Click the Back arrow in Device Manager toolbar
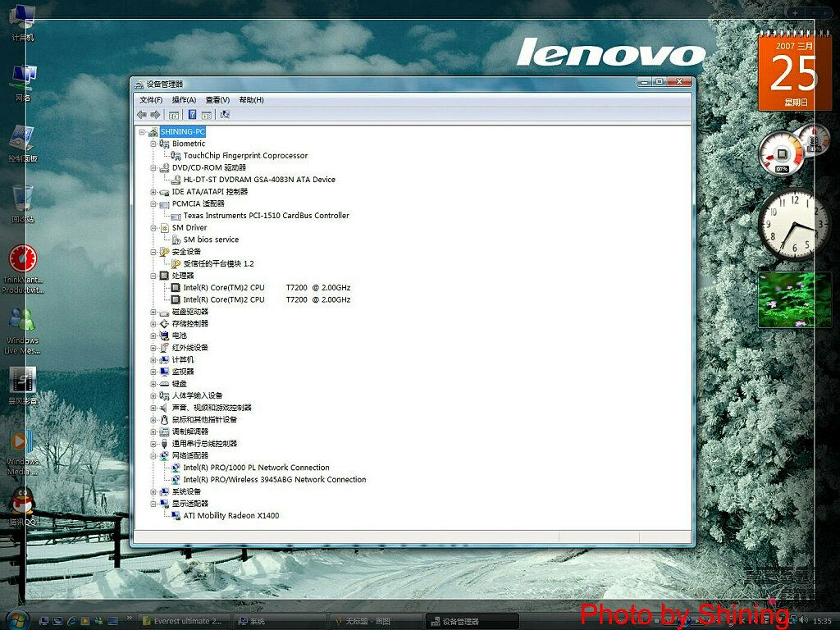840x630 pixels. pyautogui.click(x=142, y=115)
